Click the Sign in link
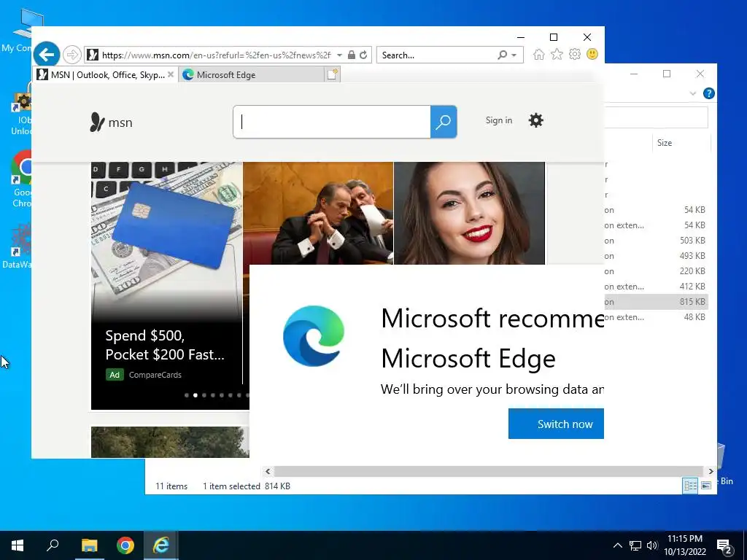 (x=499, y=120)
